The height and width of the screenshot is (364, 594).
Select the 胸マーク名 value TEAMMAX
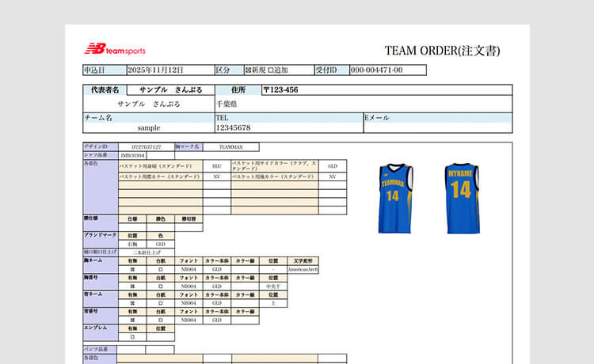(230, 147)
